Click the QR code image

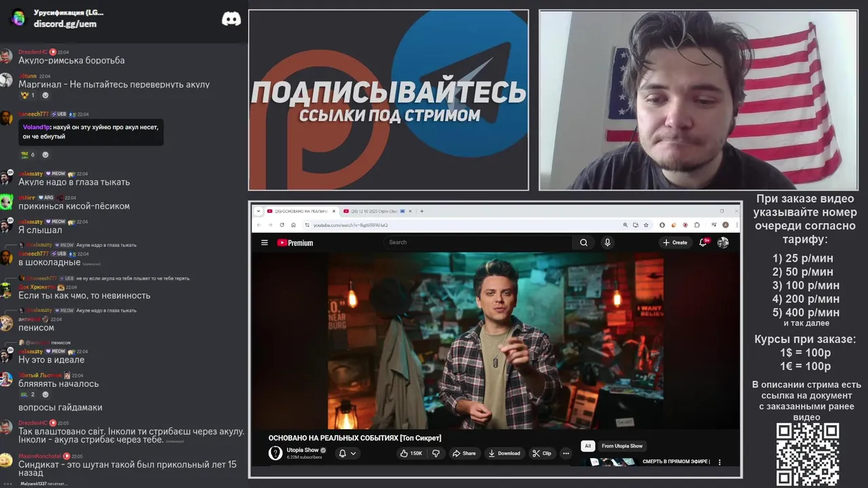tap(808, 455)
